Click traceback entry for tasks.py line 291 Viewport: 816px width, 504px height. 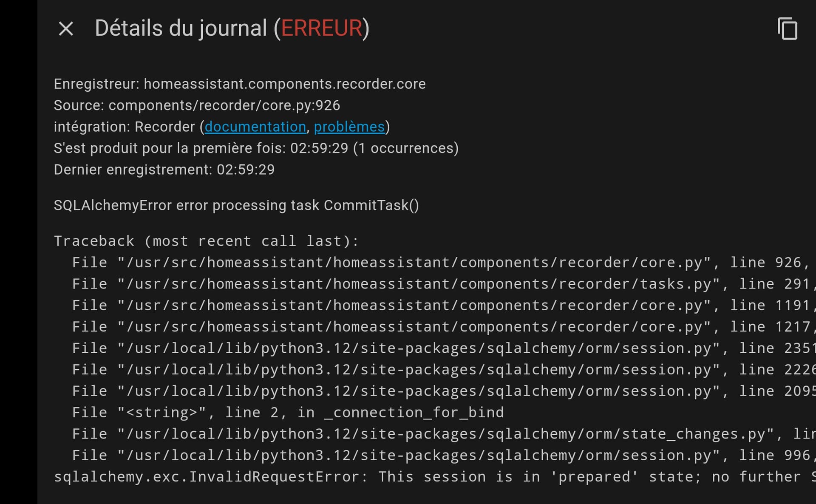[x=444, y=284]
